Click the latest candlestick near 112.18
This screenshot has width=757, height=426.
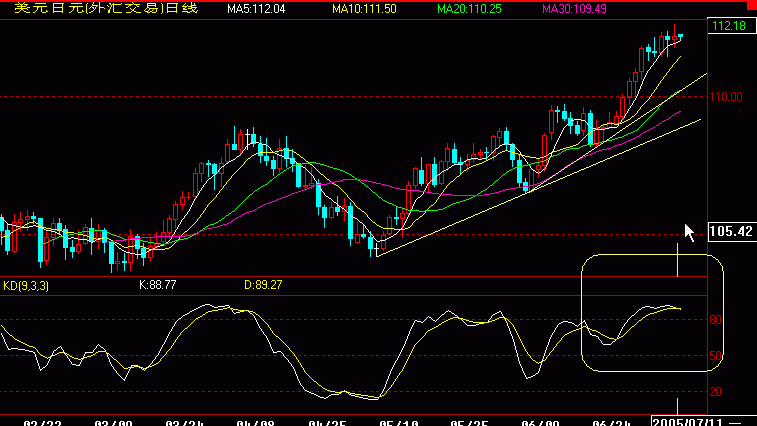click(681, 36)
